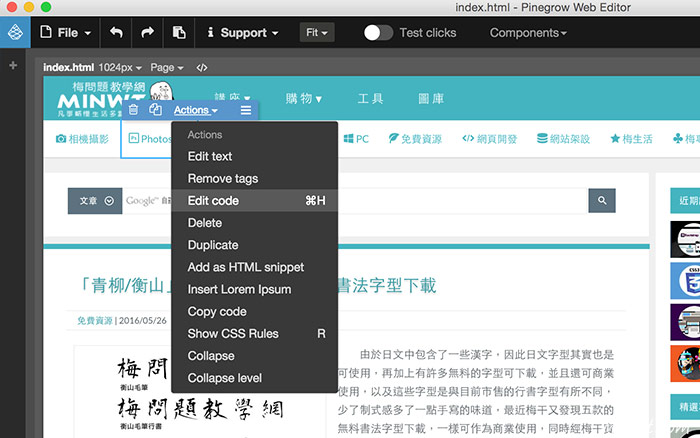Click the Actions dropdown in element toolbar

coord(196,110)
